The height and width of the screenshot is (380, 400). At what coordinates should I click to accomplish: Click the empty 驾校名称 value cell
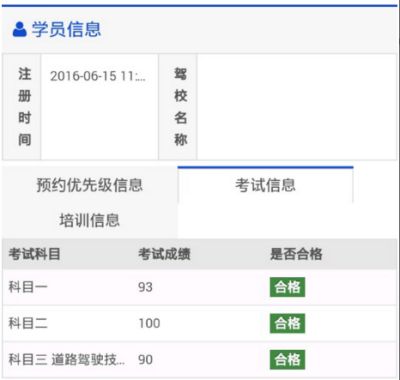point(297,107)
